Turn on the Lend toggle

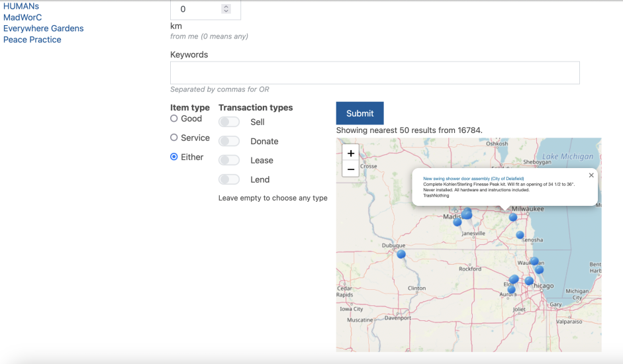pyautogui.click(x=229, y=180)
